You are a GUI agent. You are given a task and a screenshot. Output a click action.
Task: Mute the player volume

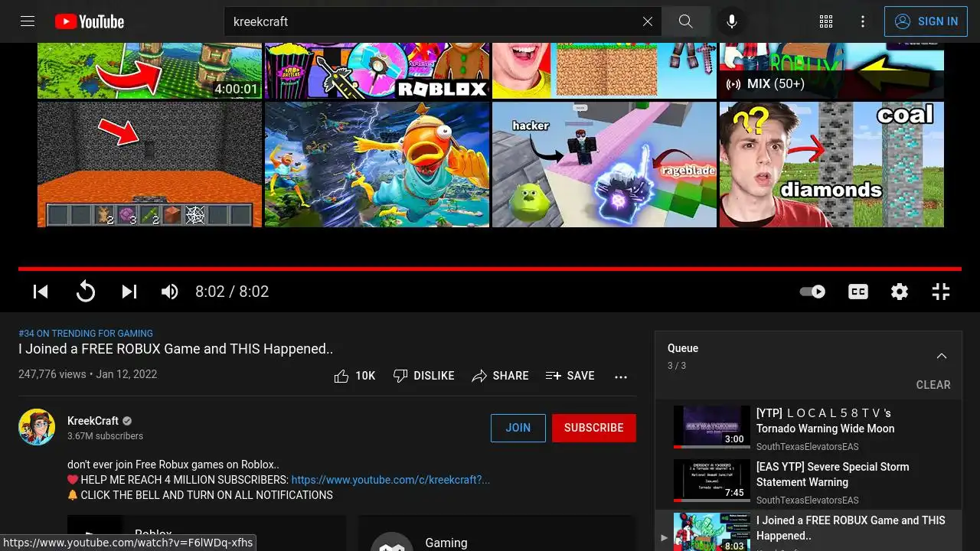coord(169,292)
